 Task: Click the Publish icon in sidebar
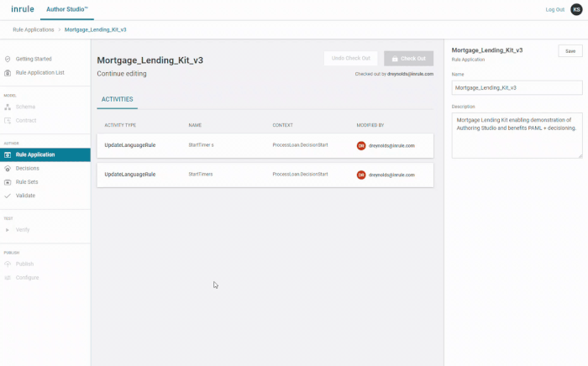(x=8, y=264)
